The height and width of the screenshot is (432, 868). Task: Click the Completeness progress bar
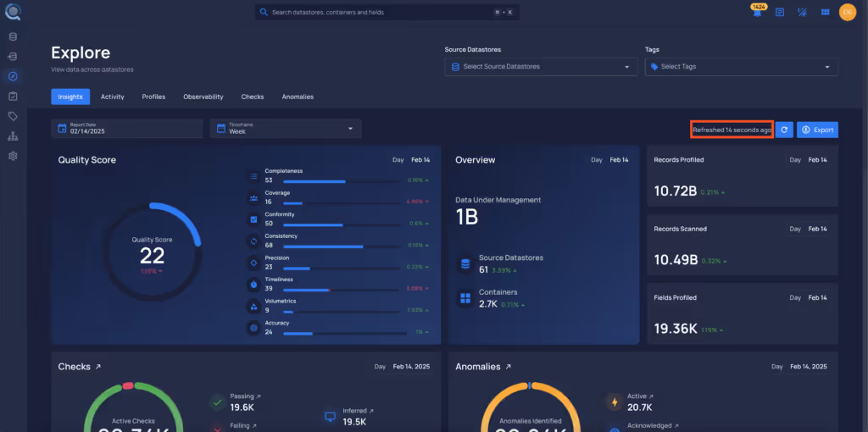[342, 181]
